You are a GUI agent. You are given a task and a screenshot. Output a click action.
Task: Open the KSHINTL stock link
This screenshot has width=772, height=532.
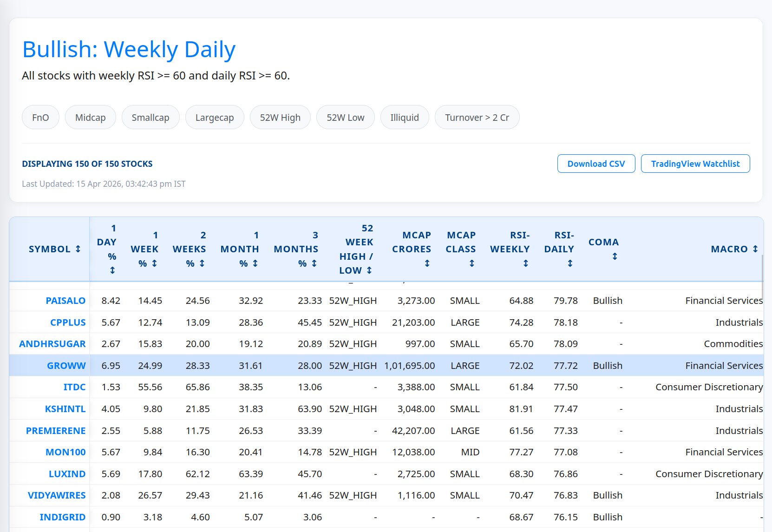[65, 409]
